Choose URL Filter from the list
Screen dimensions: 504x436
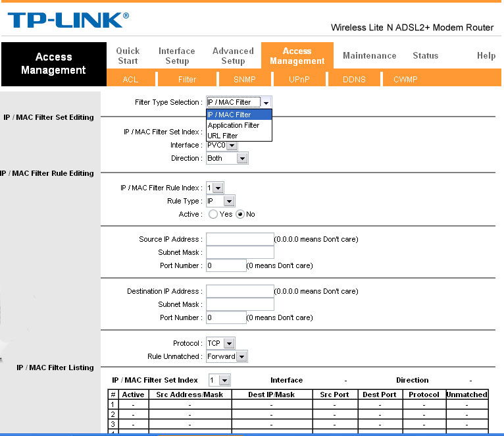click(239, 136)
